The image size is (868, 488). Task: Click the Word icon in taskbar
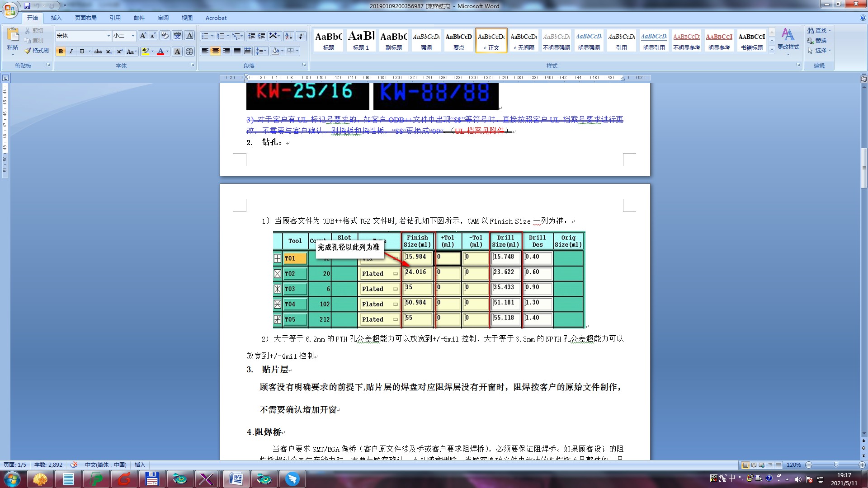[236, 479]
